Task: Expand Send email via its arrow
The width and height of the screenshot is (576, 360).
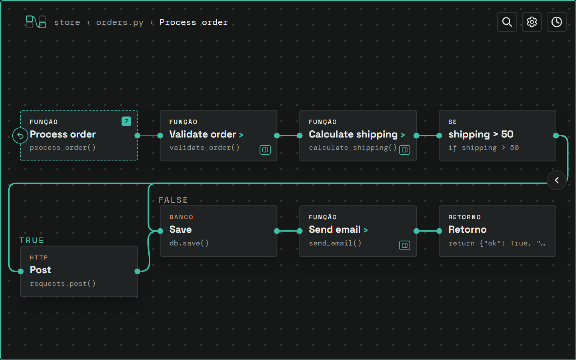Action: (x=366, y=230)
